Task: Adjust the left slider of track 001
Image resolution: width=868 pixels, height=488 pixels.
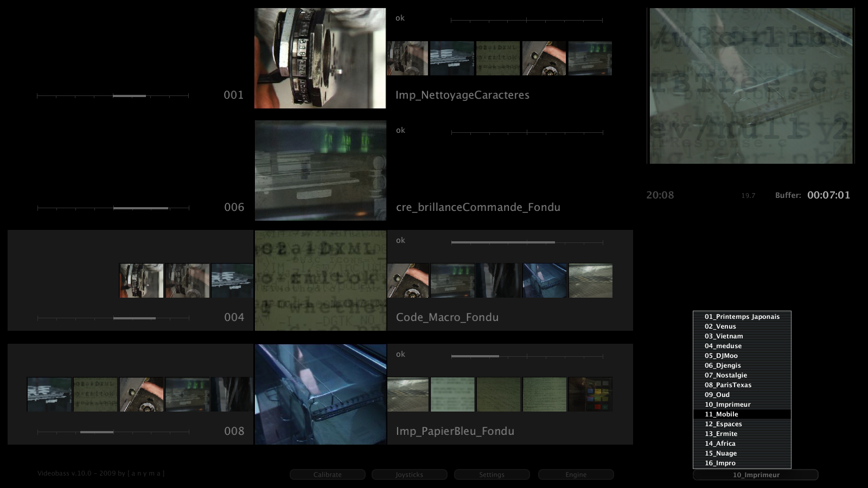Action: (x=129, y=96)
